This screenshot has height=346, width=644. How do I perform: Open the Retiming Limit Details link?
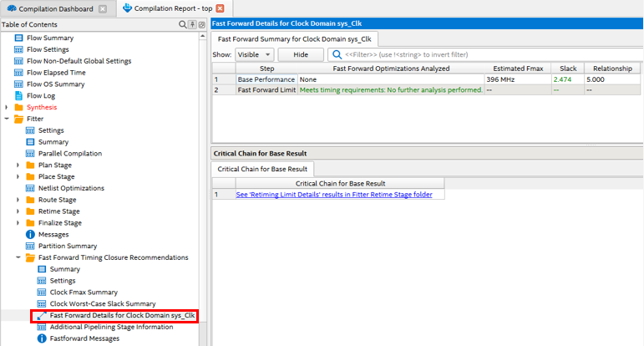click(x=340, y=194)
